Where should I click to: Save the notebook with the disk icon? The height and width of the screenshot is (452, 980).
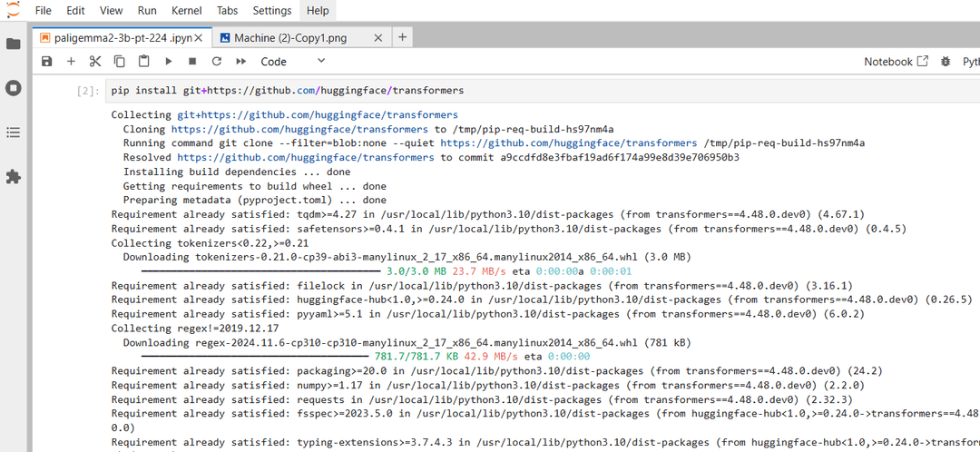click(46, 62)
